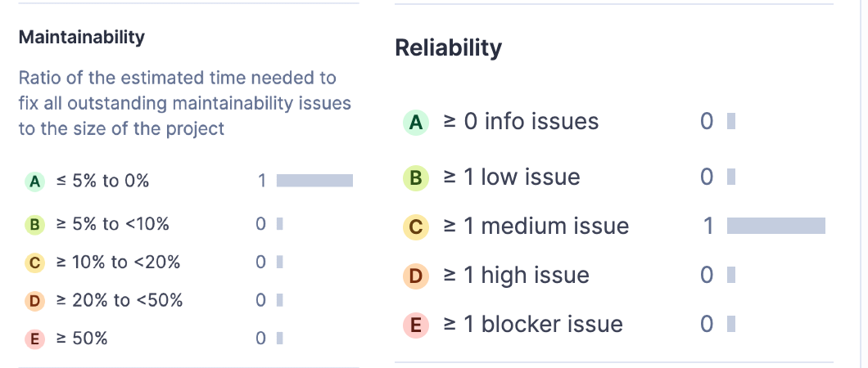Click the '≤ 5% to 0%' maintainability filter
Image resolution: width=868 pixels, height=368 pixels.
coord(102,182)
